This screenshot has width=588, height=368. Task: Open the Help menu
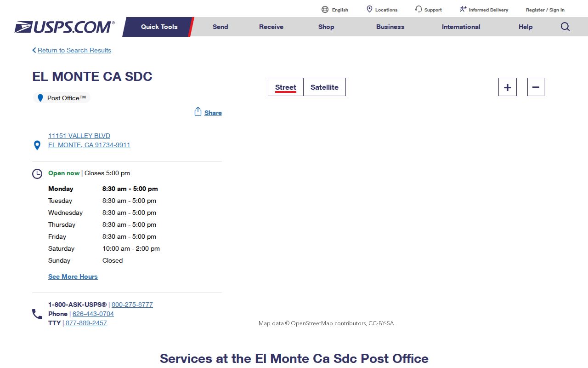tap(526, 27)
